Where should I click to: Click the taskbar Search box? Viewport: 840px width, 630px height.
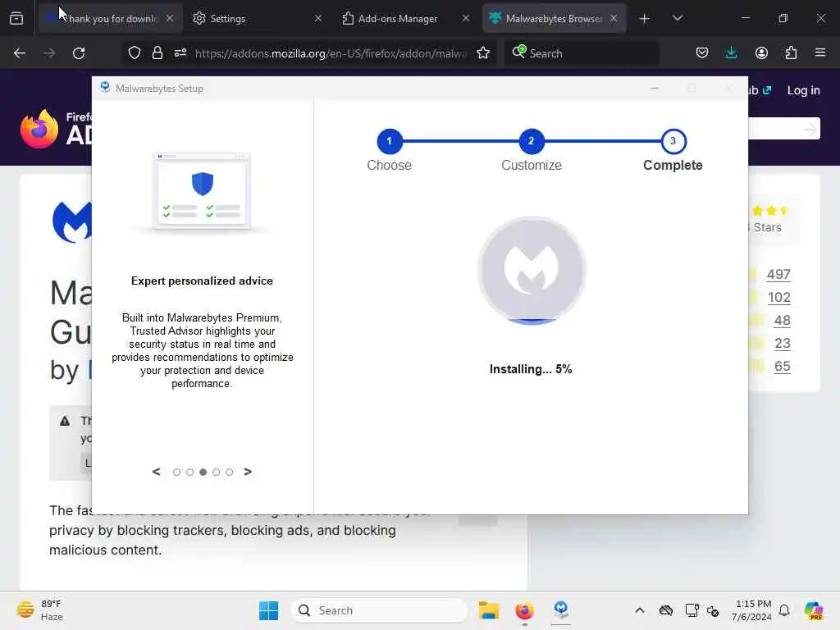click(x=379, y=610)
